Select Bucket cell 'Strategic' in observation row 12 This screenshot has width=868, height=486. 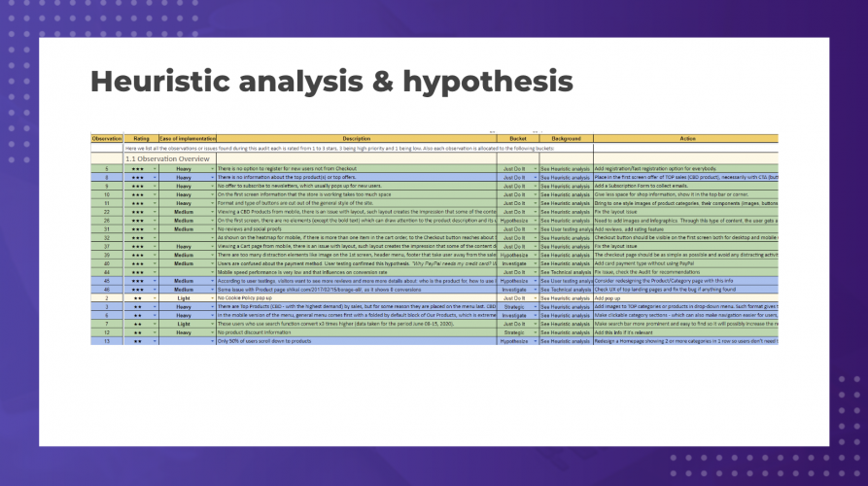tap(518, 332)
